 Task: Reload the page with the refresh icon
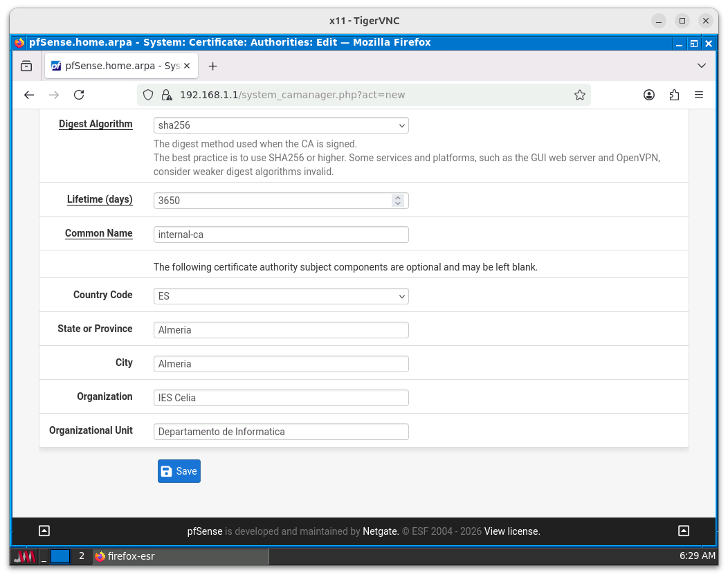[79, 95]
